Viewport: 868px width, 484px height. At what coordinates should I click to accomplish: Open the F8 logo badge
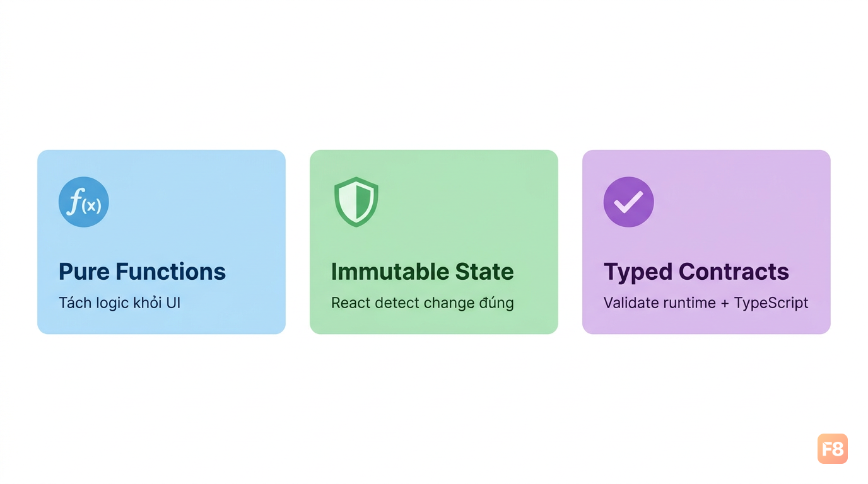pos(833,449)
